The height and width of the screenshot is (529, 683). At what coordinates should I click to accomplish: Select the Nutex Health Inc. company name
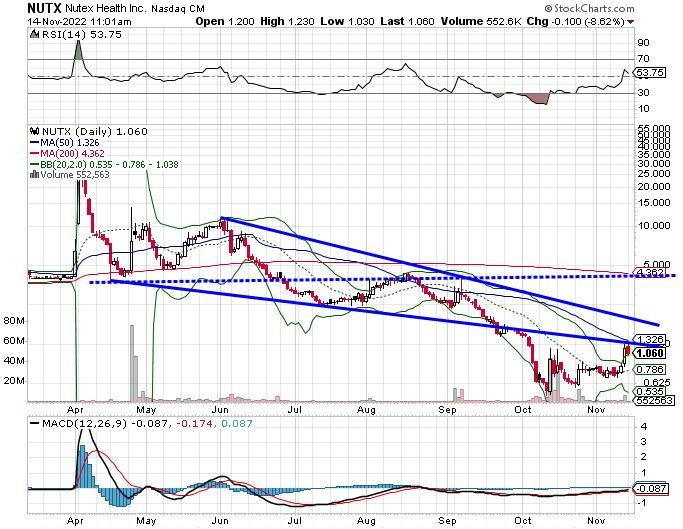[106, 8]
